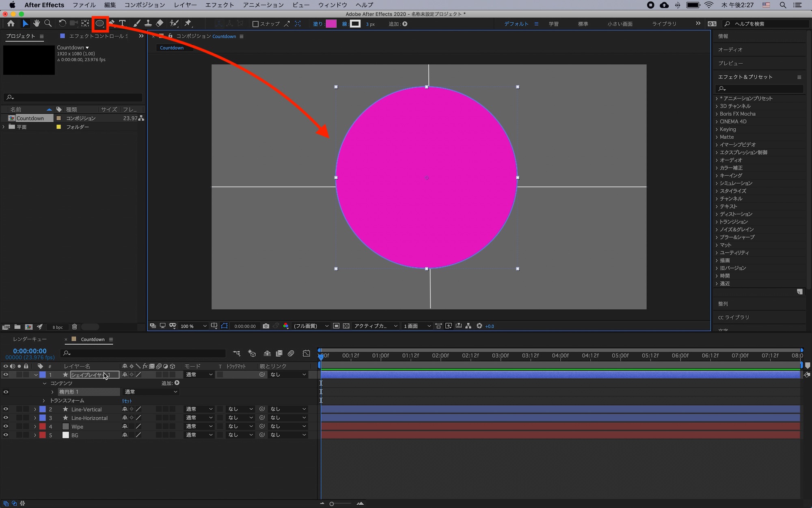Select the Rotation tool
Viewport: 812px width, 508px height.
62,24
